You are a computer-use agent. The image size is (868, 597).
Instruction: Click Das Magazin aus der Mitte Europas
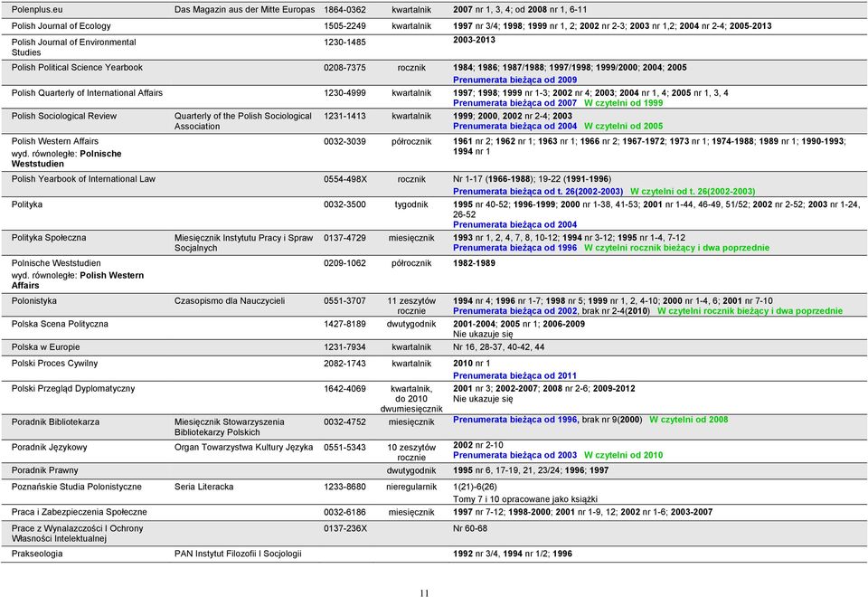pyautogui.click(x=245, y=9)
